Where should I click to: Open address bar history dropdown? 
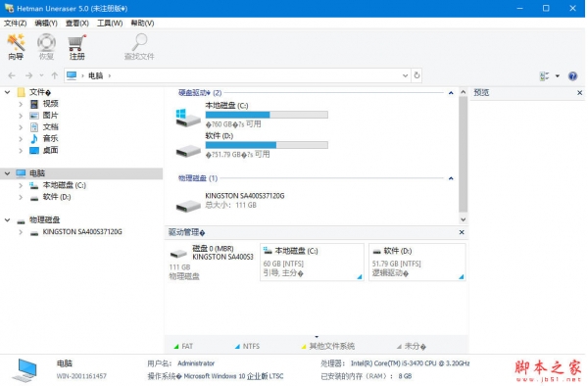pos(405,75)
